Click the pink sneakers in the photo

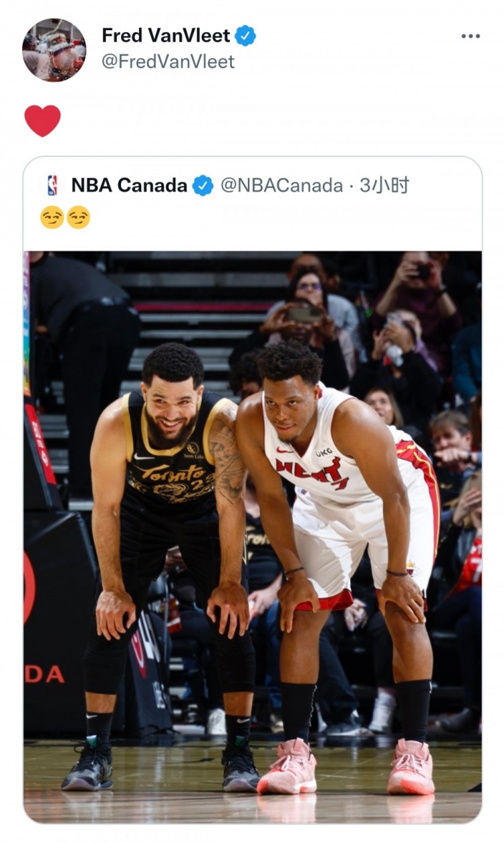346,767
